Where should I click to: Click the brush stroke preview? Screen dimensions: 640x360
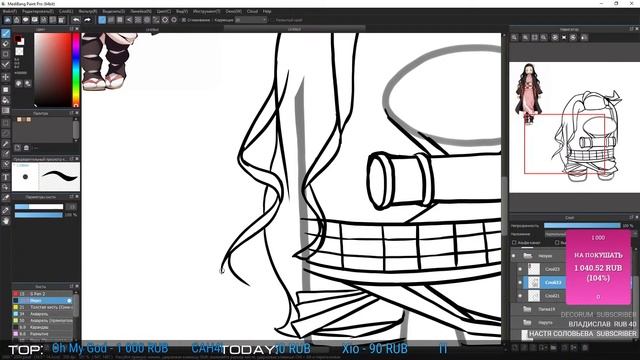pyautogui.click(x=59, y=177)
